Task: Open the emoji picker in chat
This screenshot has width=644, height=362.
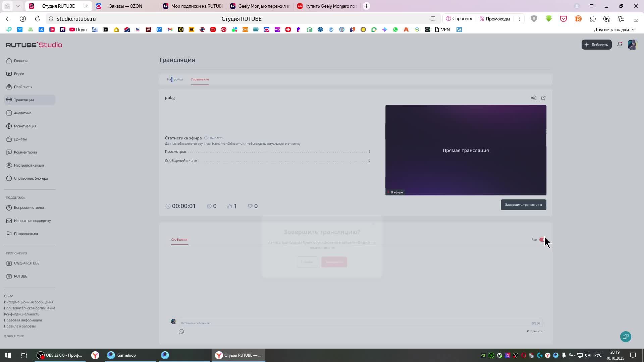Action: tap(181, 331)
